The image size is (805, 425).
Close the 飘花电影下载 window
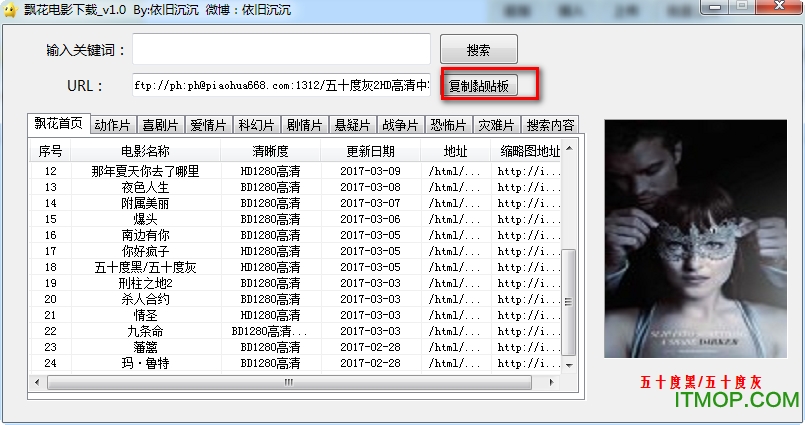779,7
